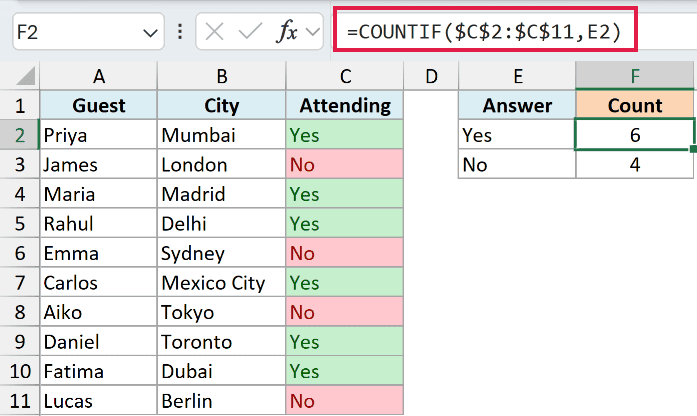Screen dimensions: 697x416
Task: Select row 7 header
Action: (20, 283)
